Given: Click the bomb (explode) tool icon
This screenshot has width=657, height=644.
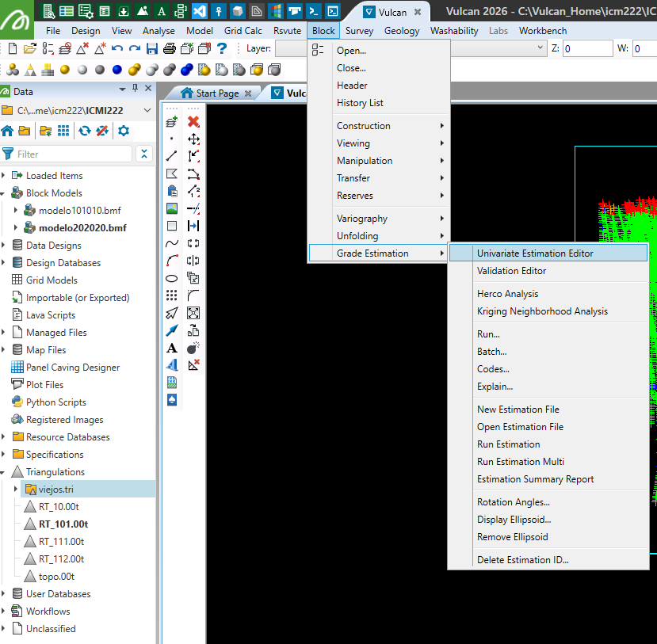Looking at the screenshot, I should (x=193, y=348).
